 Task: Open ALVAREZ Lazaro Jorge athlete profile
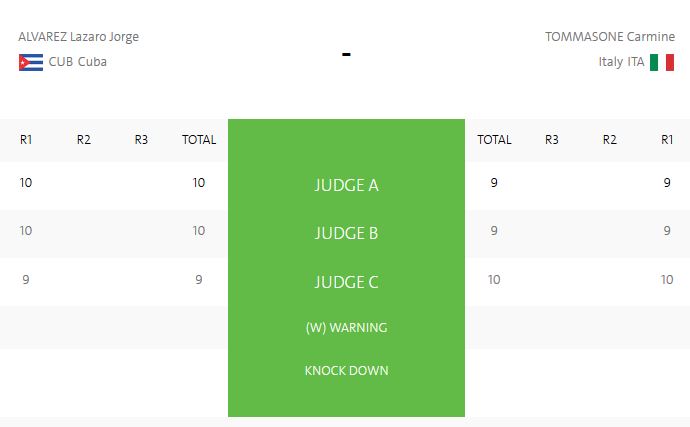coord(79,37)
